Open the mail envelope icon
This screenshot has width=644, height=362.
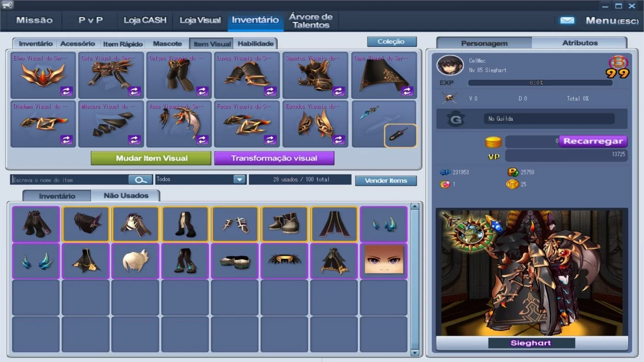567,21
